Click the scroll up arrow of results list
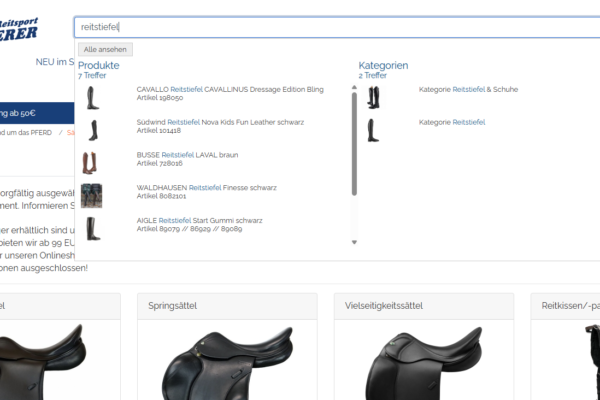This screenshot has width=600, height=400. coord(354,88)
